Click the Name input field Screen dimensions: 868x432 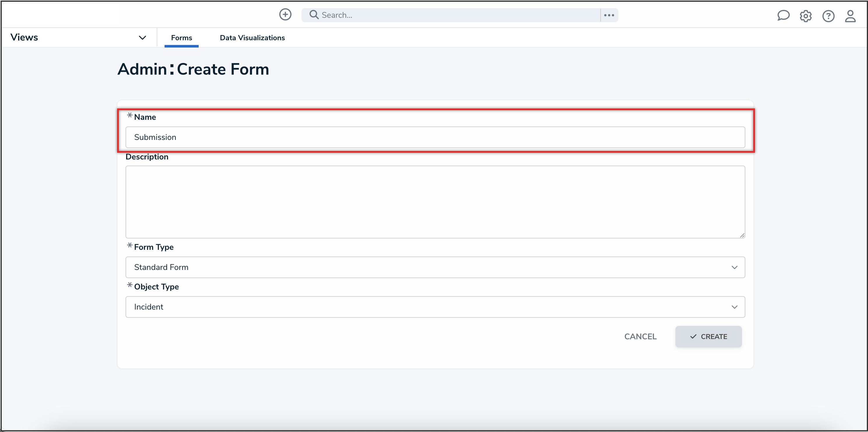(x=435, y=137)
